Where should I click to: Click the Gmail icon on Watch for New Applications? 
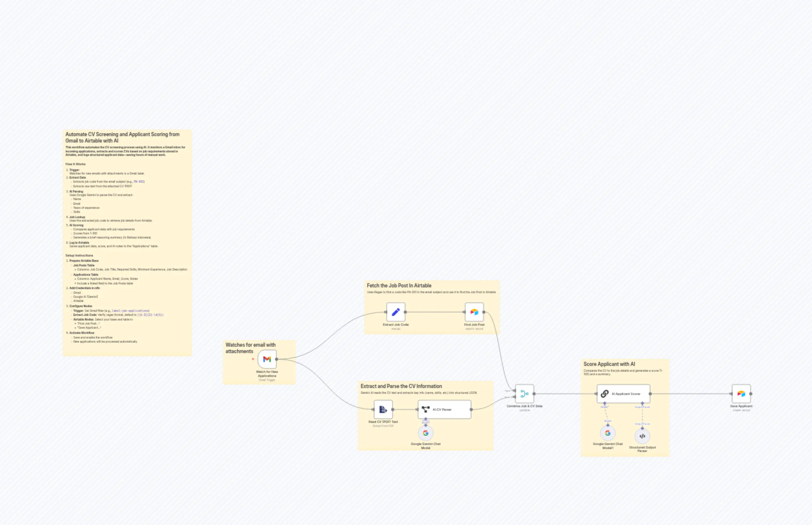267,359
